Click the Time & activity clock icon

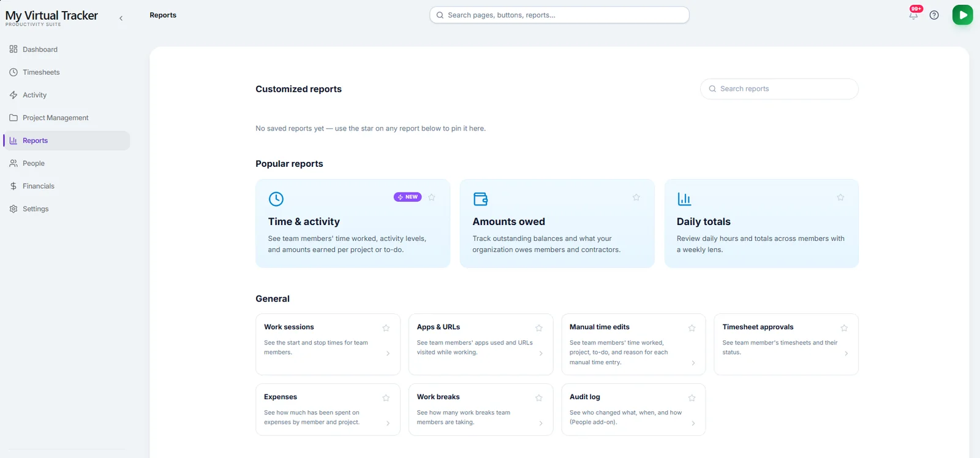pos(276,199)
